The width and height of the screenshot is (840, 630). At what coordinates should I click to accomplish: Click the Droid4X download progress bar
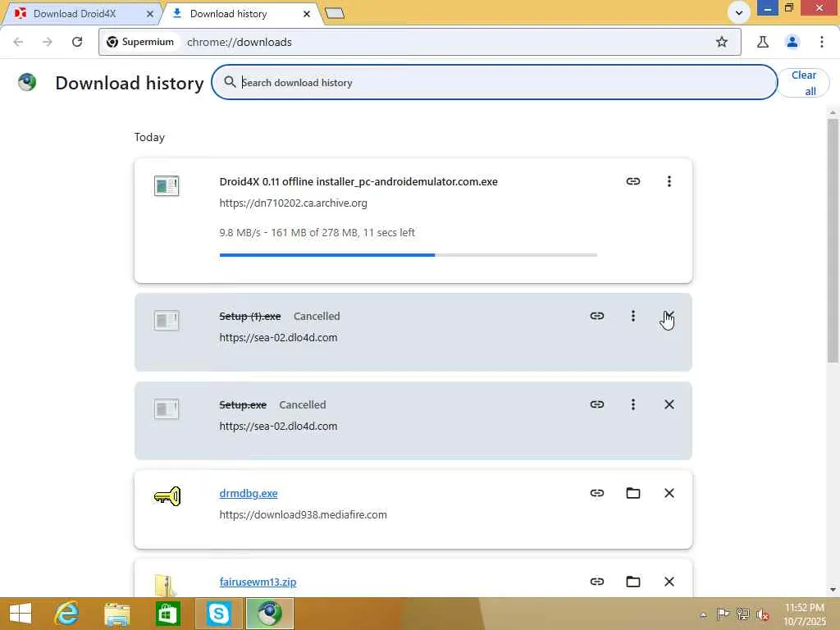409,255
